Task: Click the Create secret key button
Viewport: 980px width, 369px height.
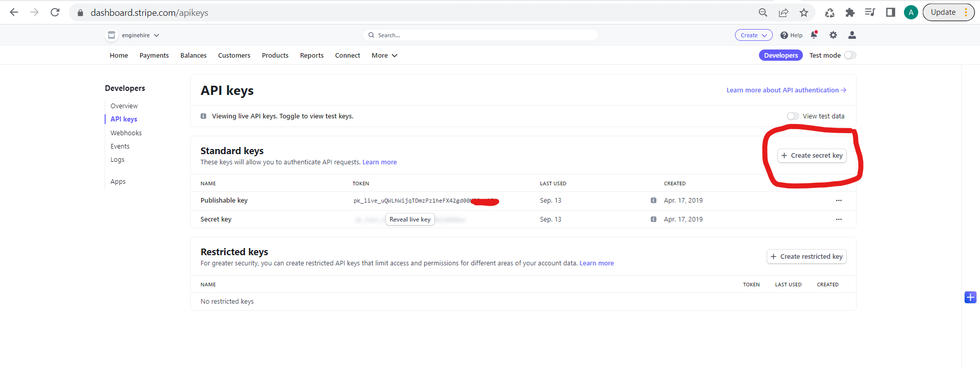Action: tap(812, 156)
